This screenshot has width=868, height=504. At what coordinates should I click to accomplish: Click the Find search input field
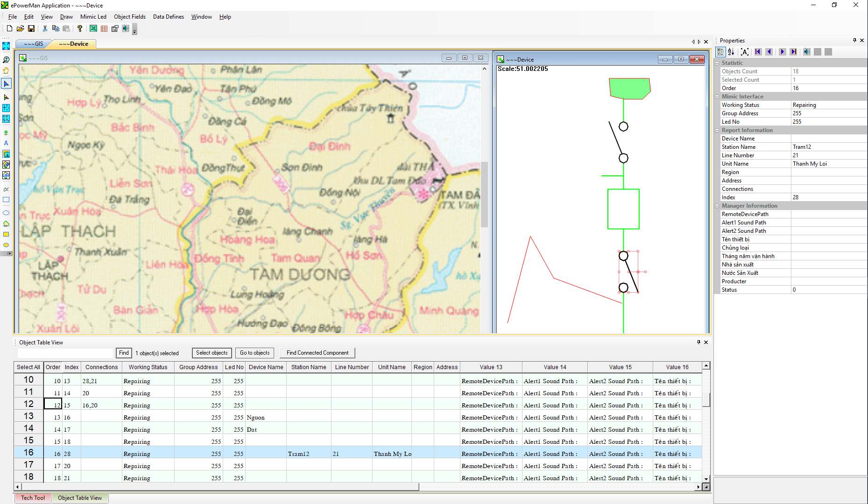[65, 353]
